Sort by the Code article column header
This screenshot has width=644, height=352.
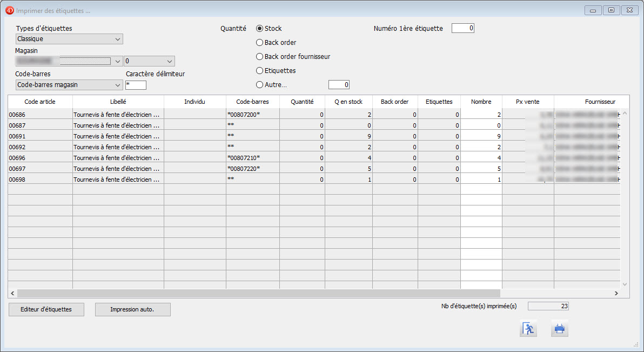(x=40, y=102)
